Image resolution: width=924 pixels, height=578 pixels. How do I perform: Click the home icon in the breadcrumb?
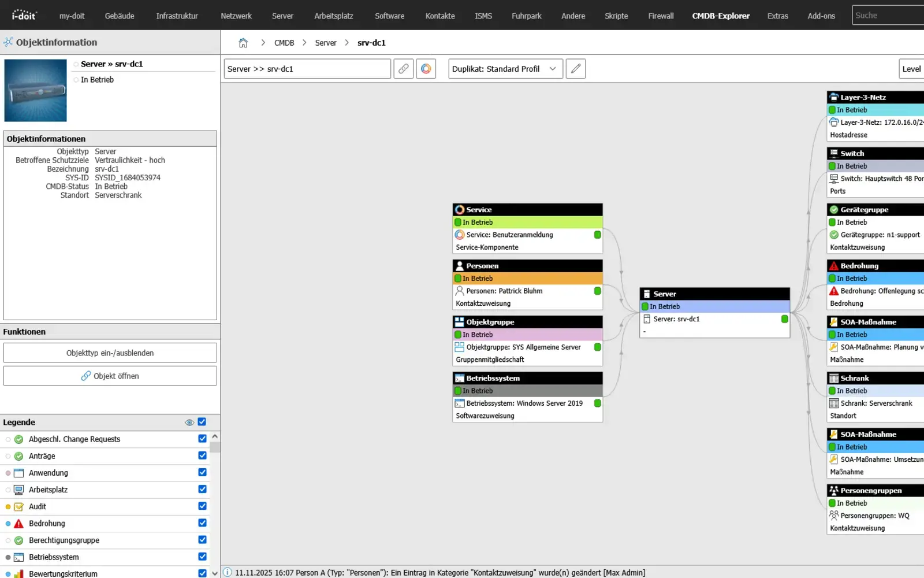point(243,42)
